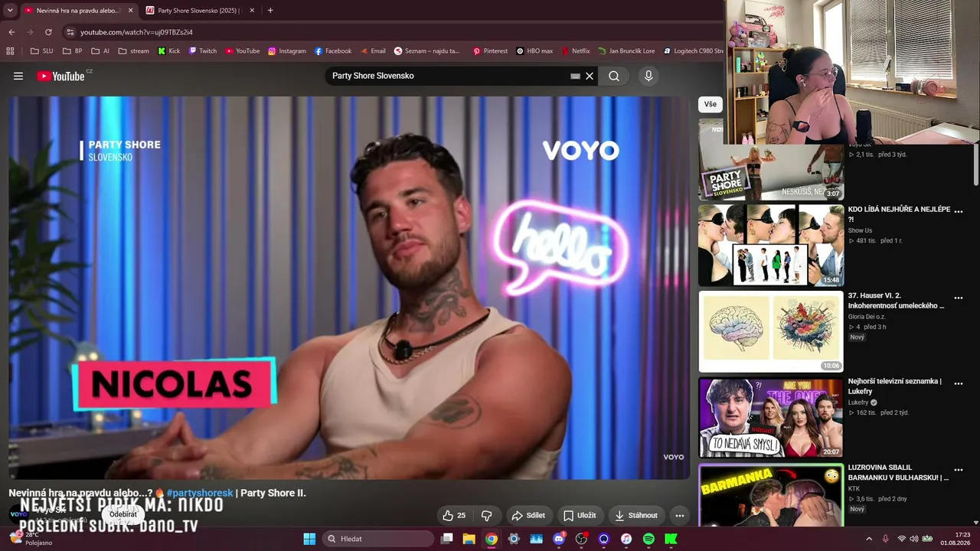Click the youtube.com address bar URL

tap(136, 32)
